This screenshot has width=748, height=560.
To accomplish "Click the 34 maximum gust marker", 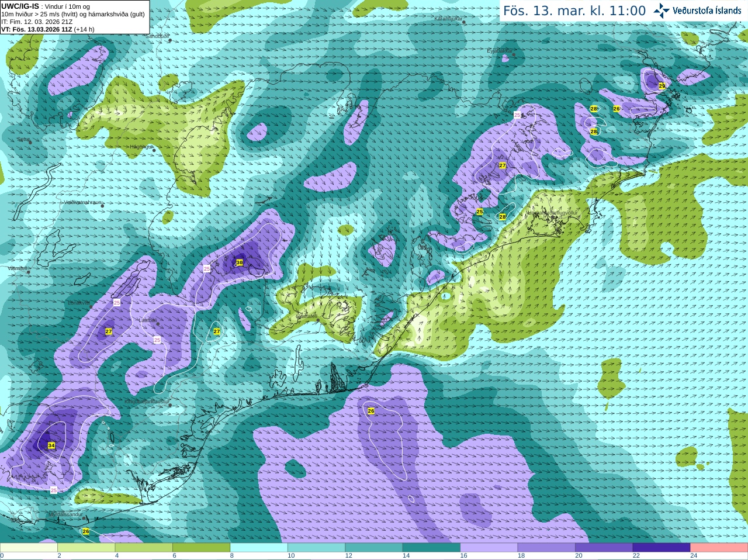I will coord(51,445).
